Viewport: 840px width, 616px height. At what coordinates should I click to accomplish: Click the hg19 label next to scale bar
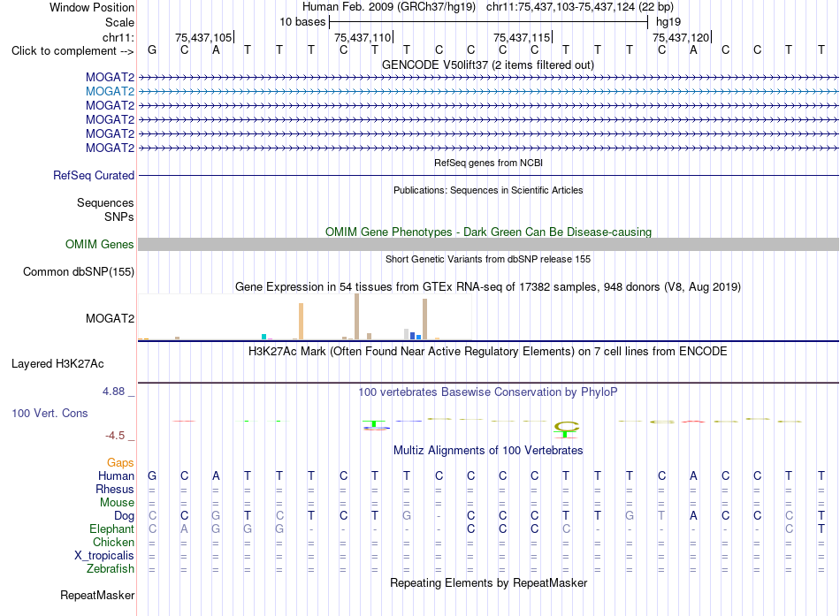pos(668,22)
